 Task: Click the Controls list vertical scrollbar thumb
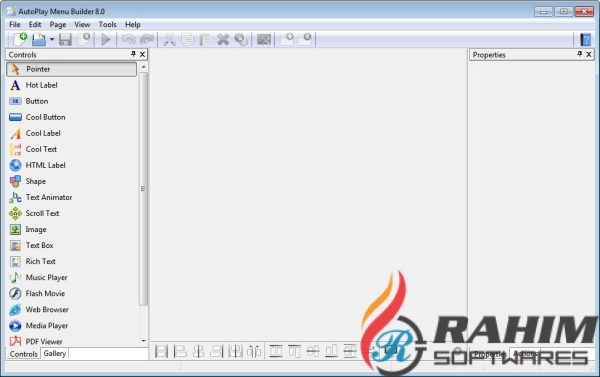[143, 189]
